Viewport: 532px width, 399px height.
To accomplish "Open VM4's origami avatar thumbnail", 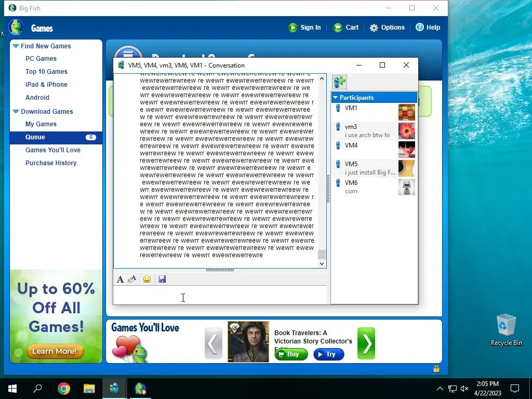I will click(x=406, y=150).
